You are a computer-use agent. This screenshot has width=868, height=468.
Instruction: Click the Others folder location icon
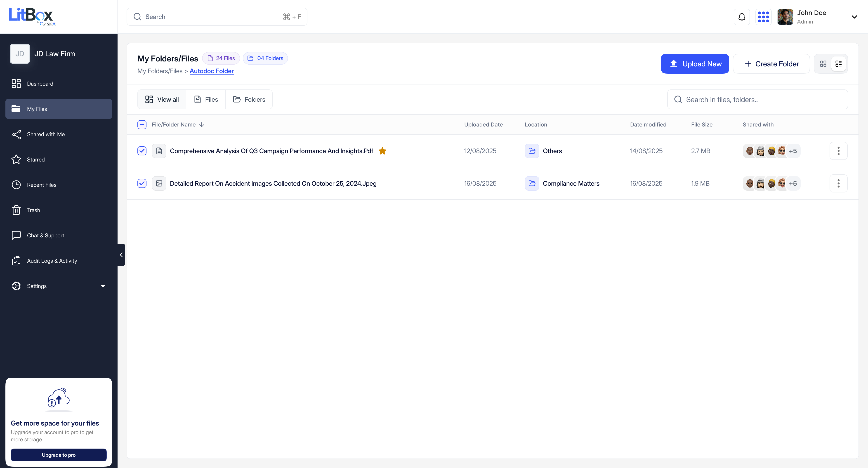(532, 151)
